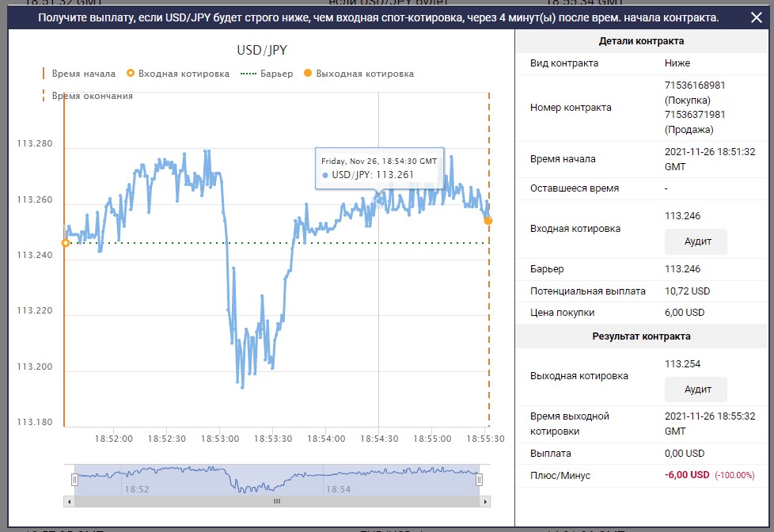Click the orange entry spot marker on chart
Image resolution: width=774 pixels, height=532 pixels.
coord(66,243)
